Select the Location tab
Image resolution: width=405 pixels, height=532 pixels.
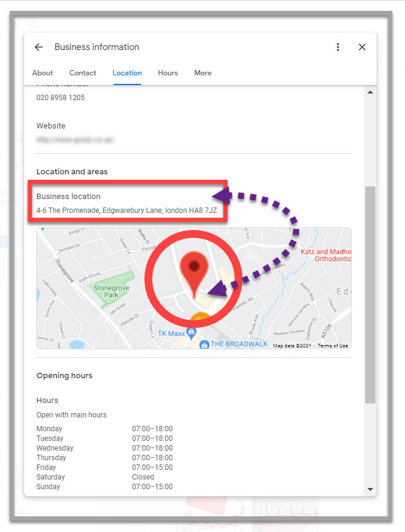point(127,73)
